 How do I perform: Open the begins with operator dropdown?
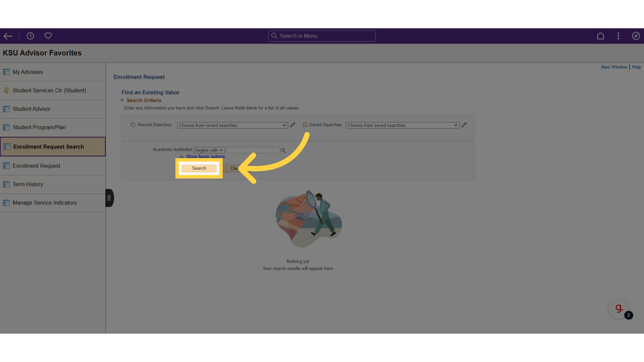[209, 150]
